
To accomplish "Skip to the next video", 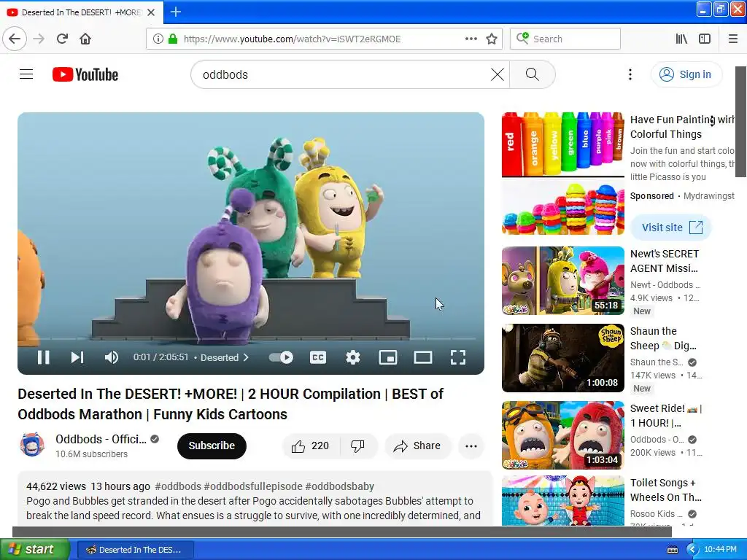I will (77, 357).
